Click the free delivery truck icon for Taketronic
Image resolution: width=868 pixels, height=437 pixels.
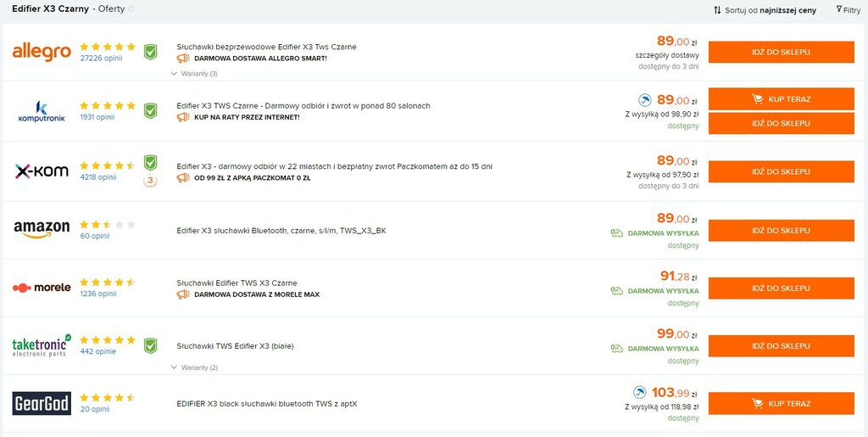[x=617, y=349]
